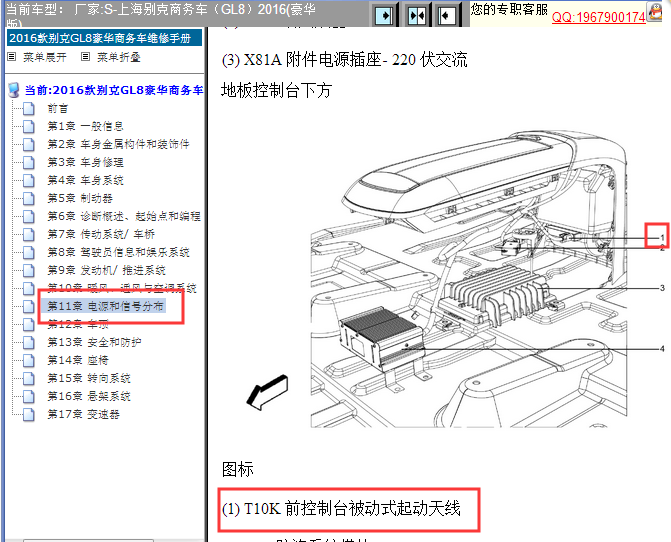The image size is (671, 542).
Task: Click the page icon beside 第14章
Action: tap(29, 361)
